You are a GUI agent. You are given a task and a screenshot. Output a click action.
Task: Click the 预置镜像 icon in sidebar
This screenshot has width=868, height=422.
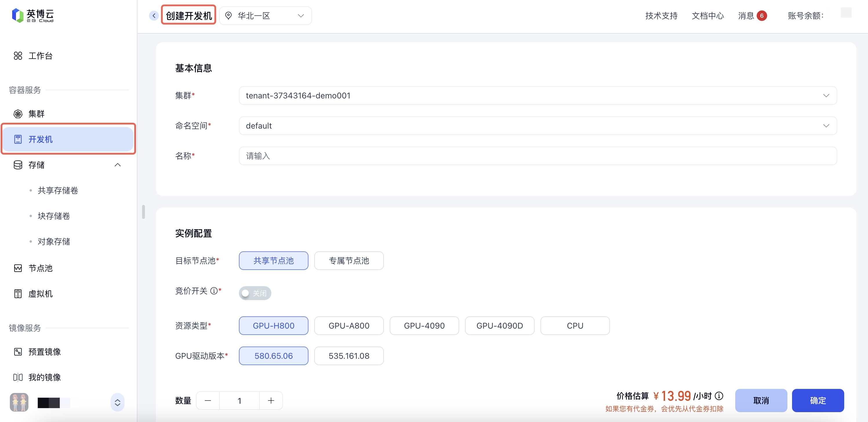[x=18, y=352]
